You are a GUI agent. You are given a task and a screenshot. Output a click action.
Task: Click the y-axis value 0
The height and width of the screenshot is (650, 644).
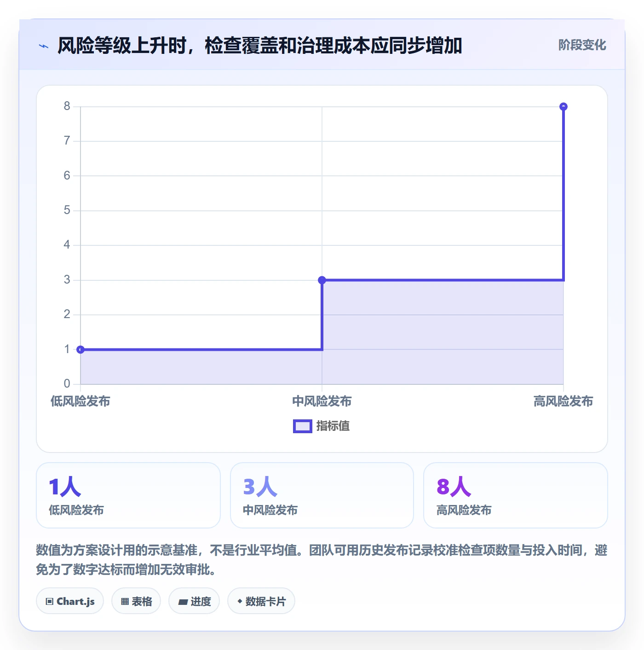pyautogui.click(x=67, y=383)
